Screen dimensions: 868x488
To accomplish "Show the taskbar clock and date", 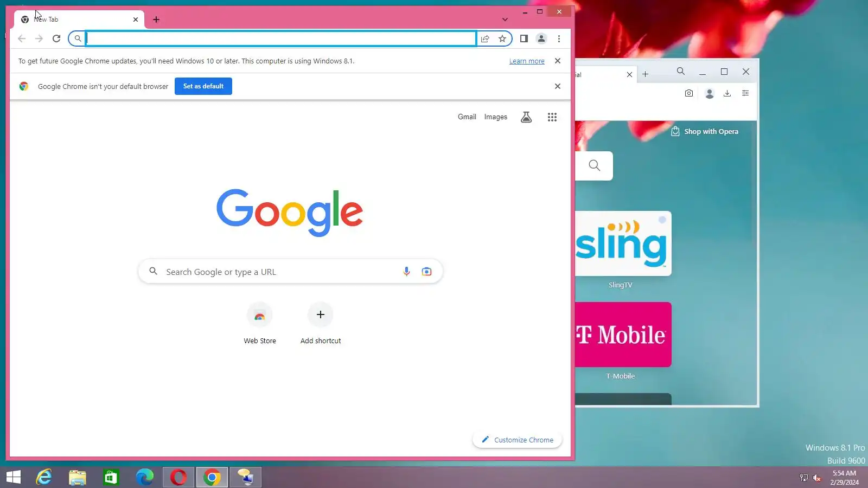I will [x=845, y=478].
